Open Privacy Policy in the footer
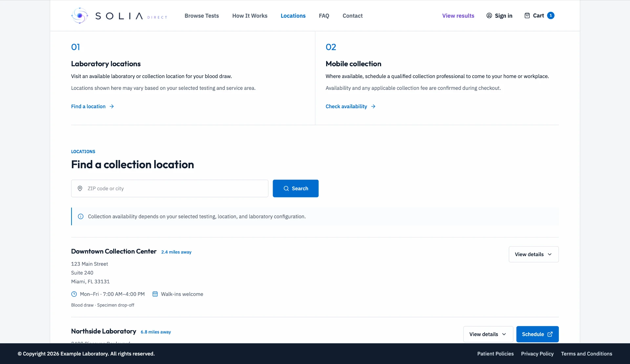The width and height of the screenshot is (630, 364). [x=537, y=354]
